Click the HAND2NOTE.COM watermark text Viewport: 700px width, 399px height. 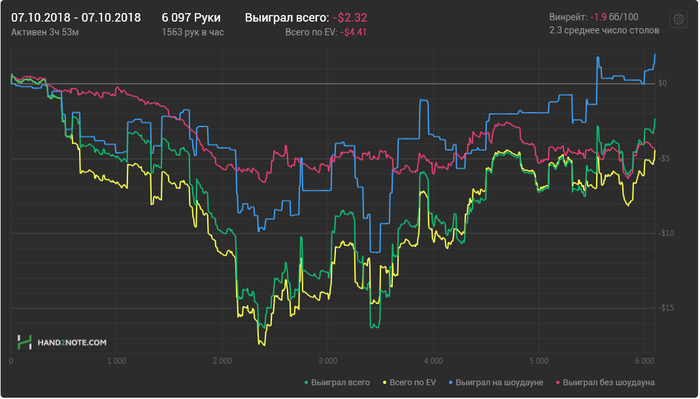click(x=72, y=343)
